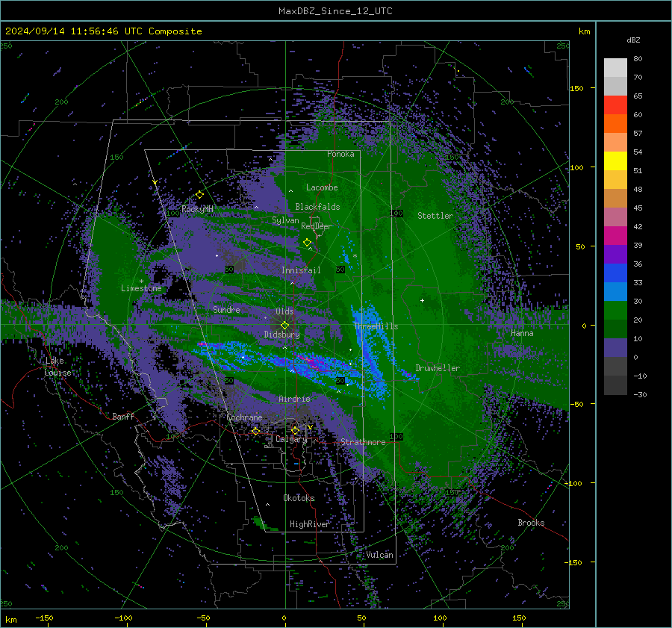Click the HighRiver city label
This screenshot has height=628, width=672.
pos(309,524)
